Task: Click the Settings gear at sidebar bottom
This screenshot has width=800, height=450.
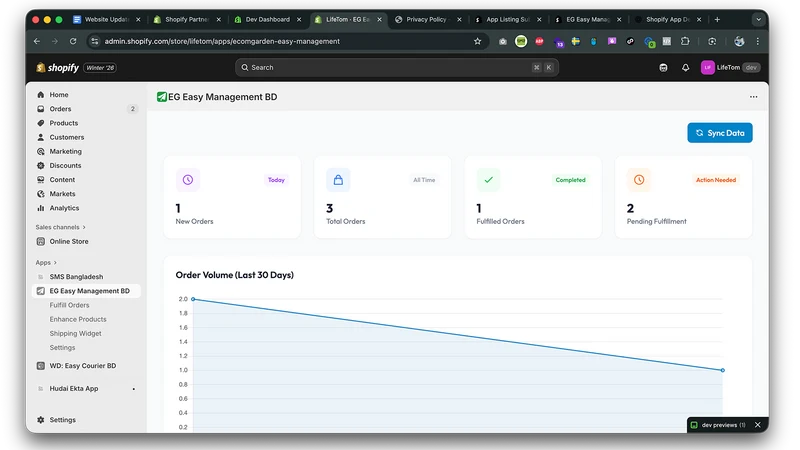Action: (41, 420)
